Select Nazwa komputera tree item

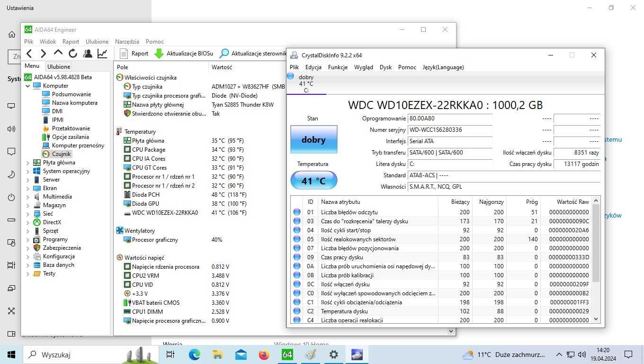click(x=70, y=103)
